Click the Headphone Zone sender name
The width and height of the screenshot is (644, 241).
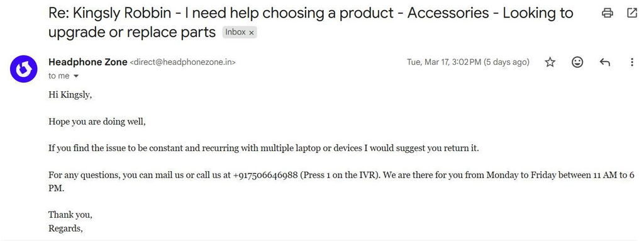click(x=87, y=62)
